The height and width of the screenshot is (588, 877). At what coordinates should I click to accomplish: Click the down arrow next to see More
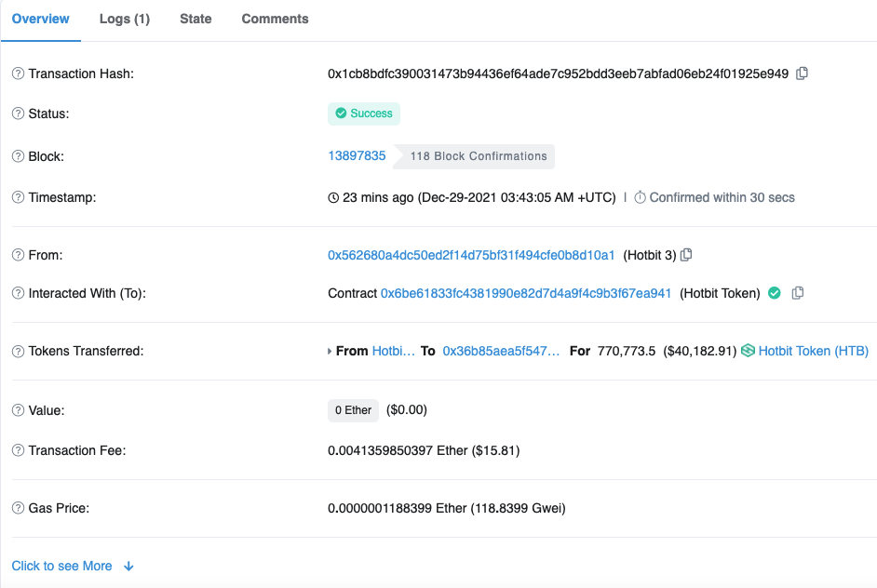click(128, 566)
